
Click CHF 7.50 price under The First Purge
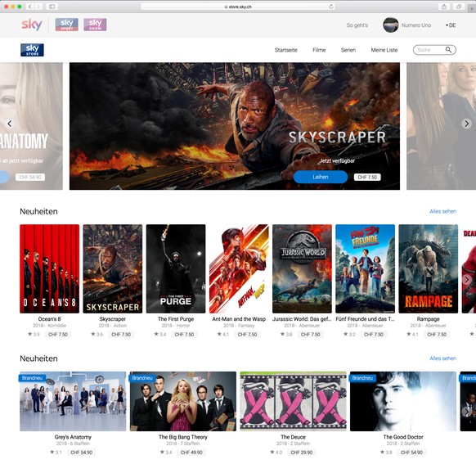point(184,335)
